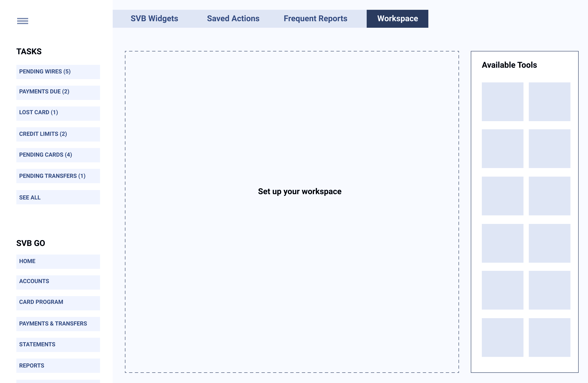Select the first tool in Available Tools grid
This screenshot has width=588, height=383.
(x=502, y=101)
